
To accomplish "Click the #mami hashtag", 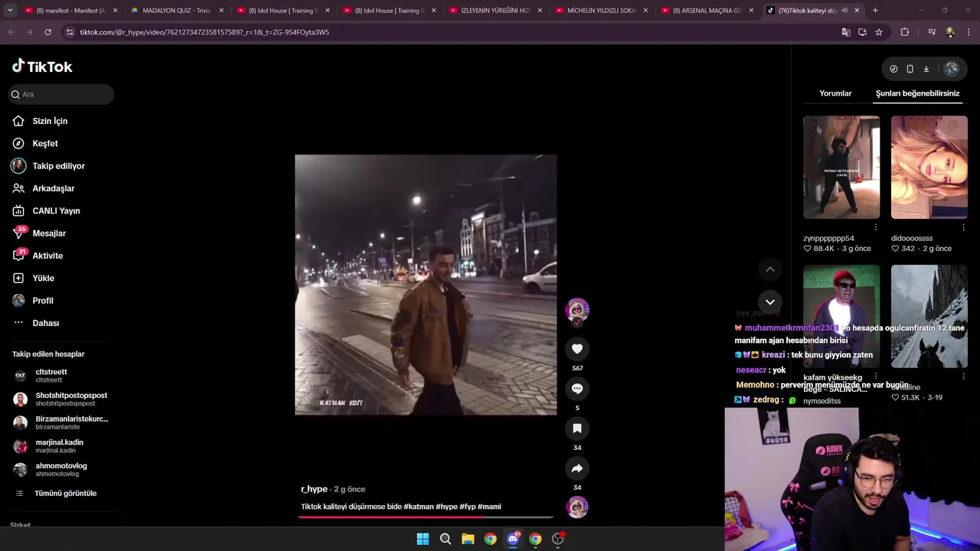I will [489, 507].
